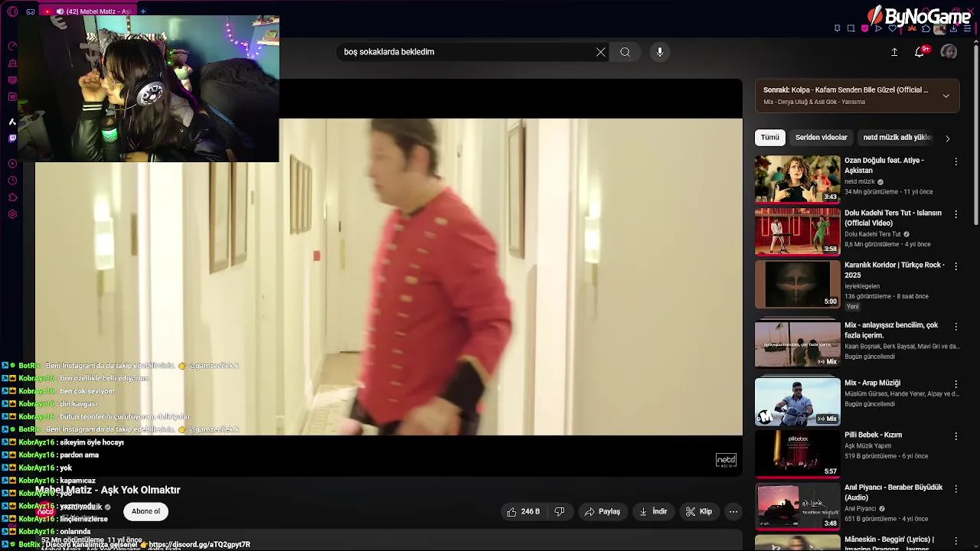Open the orange extension icon in toolbar
This screenshot has height=551, width=980.
point(911,28)
